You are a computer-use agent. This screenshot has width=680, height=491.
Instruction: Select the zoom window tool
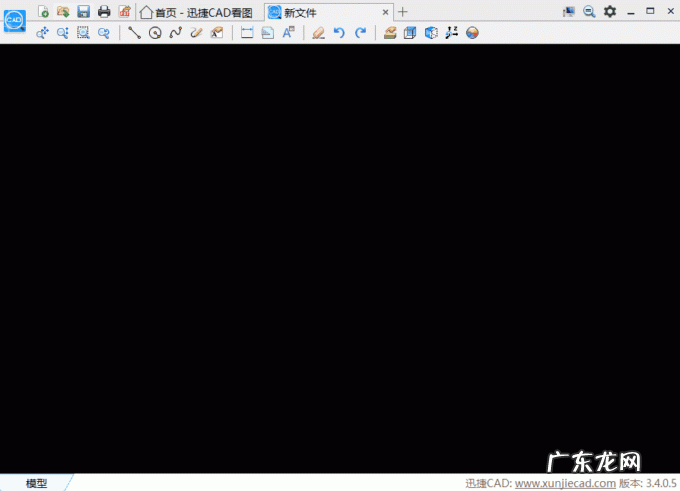tap(83, 33)
